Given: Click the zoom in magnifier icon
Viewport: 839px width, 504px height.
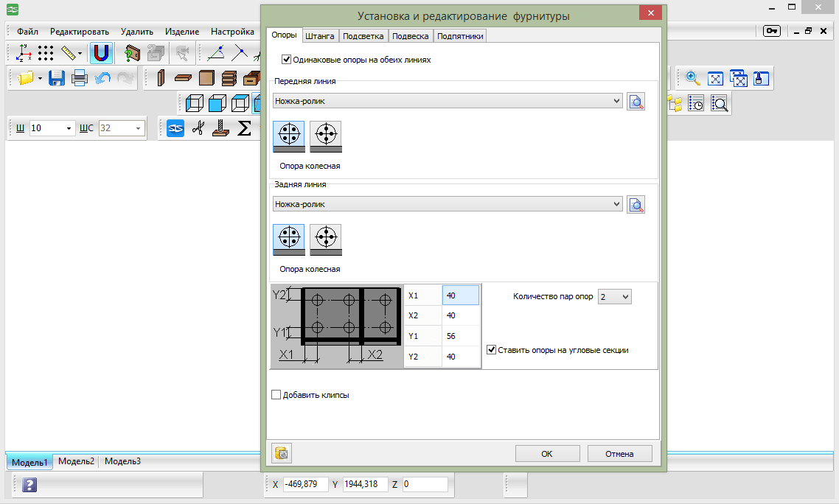Looking at the screenshot, I should coord(692,78).
